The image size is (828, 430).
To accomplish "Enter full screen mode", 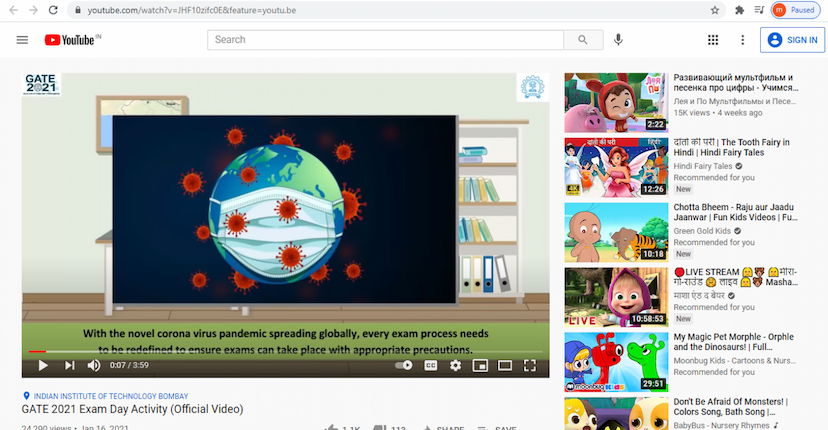I will pyautogui.click(x=530, y=366).
